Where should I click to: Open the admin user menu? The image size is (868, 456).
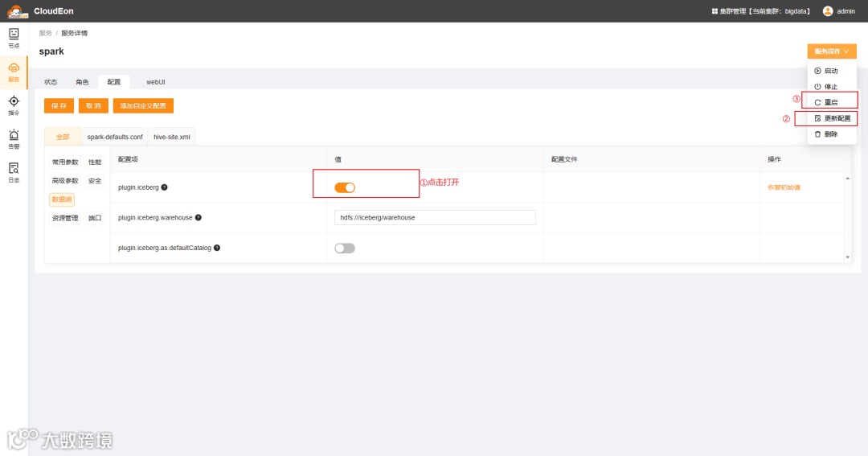[838, 11]
